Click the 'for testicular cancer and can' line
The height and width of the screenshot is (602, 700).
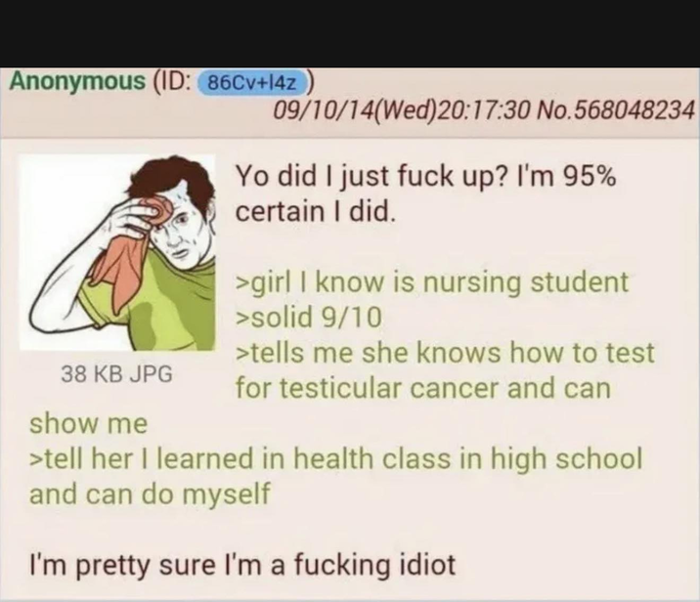click(x=423, y=388)
